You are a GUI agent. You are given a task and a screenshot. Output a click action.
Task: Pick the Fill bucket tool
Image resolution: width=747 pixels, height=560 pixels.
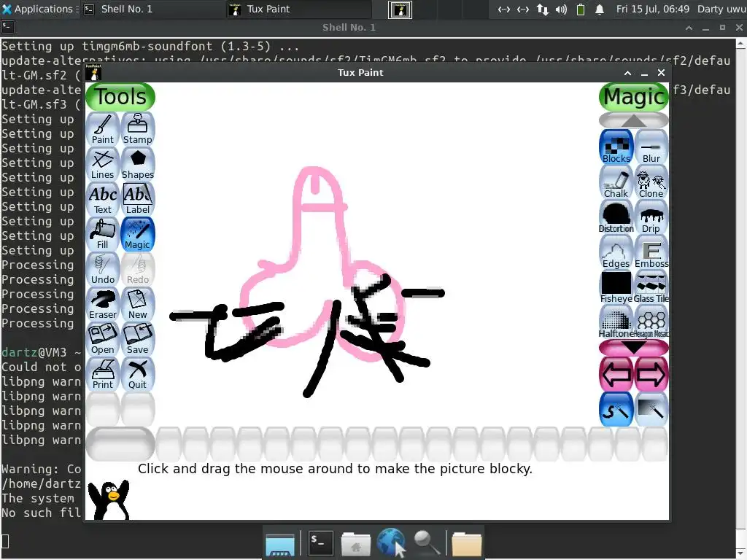coord(102,234)
